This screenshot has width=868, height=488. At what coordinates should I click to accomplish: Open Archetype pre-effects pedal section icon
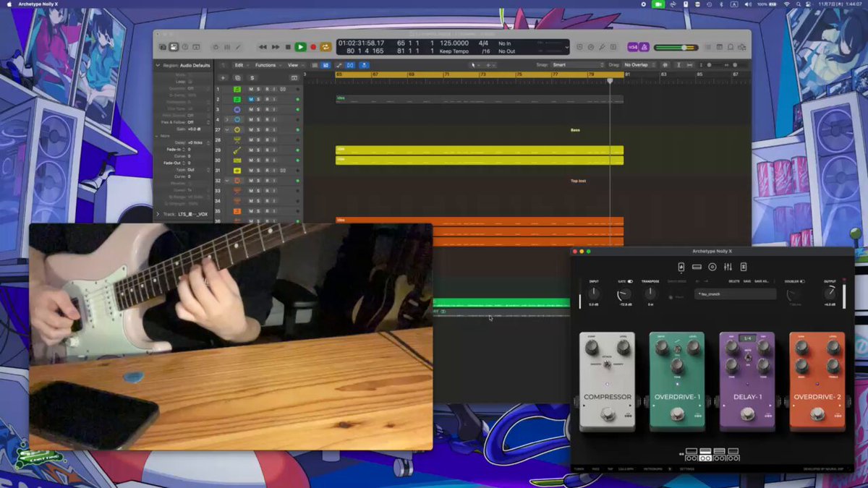coord(681,267)
